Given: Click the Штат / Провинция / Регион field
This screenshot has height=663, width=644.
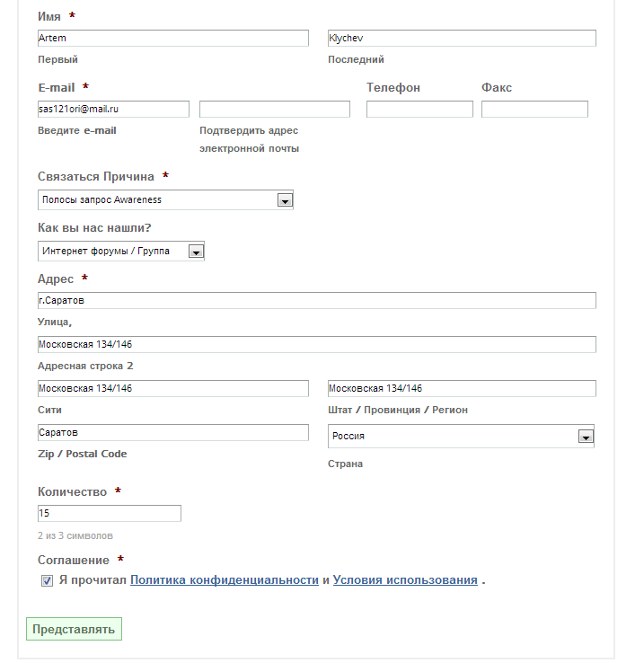Looking at the screenshot, I should tap(462, 389).
